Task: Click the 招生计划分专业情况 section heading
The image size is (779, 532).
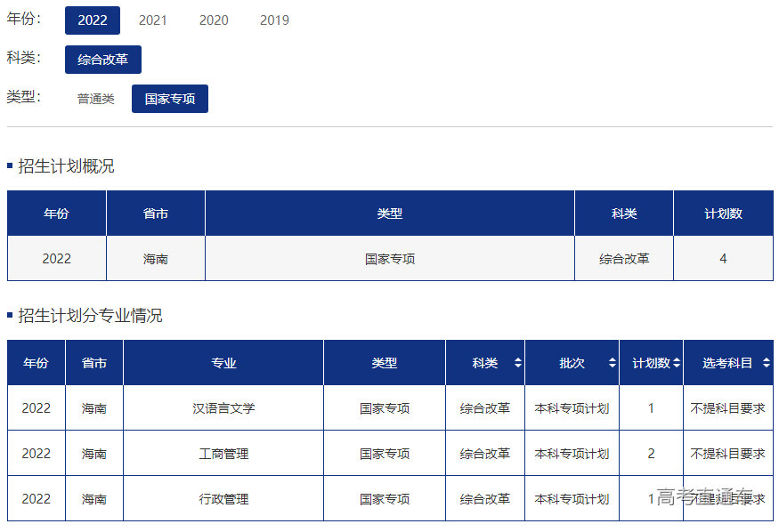Action: tap(90, 316)
